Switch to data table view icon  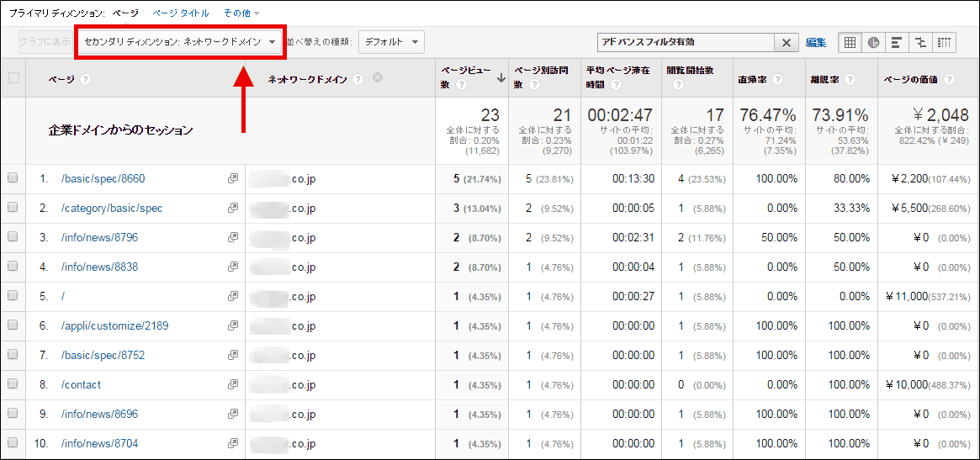click(x=850, y=42)
